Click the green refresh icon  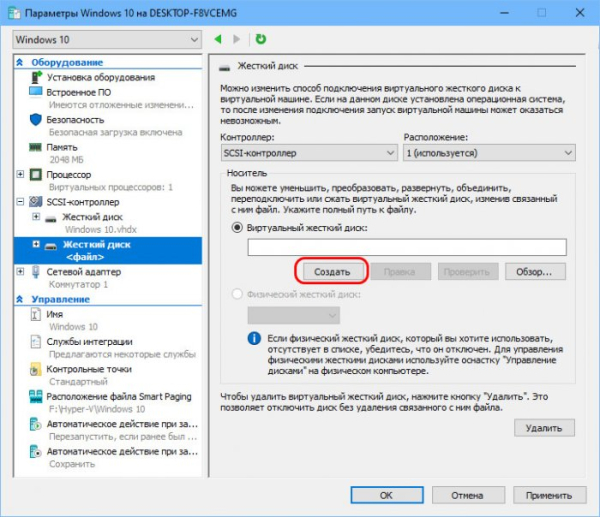coord(261,39)
